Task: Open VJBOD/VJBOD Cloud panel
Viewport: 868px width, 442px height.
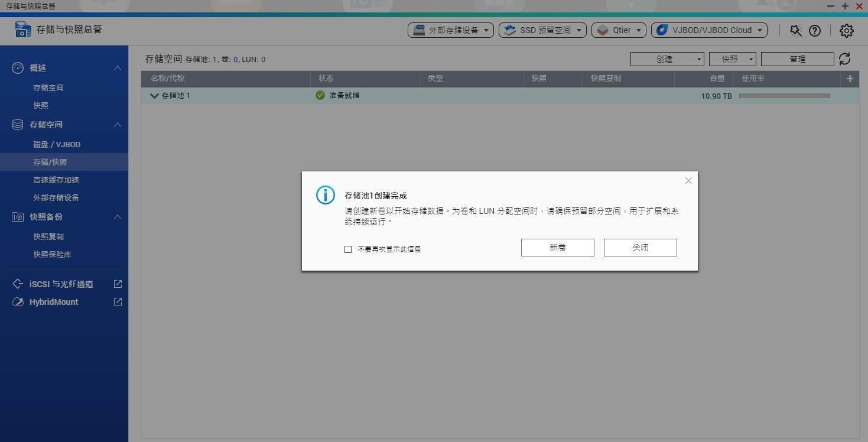Action: pos(708,30)
